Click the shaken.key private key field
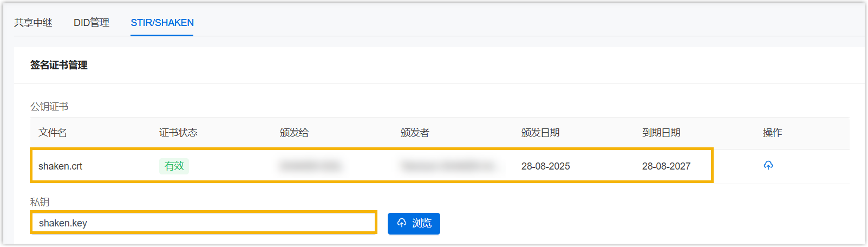Viewport: 868px width, 247px height. tap(204, 223)
